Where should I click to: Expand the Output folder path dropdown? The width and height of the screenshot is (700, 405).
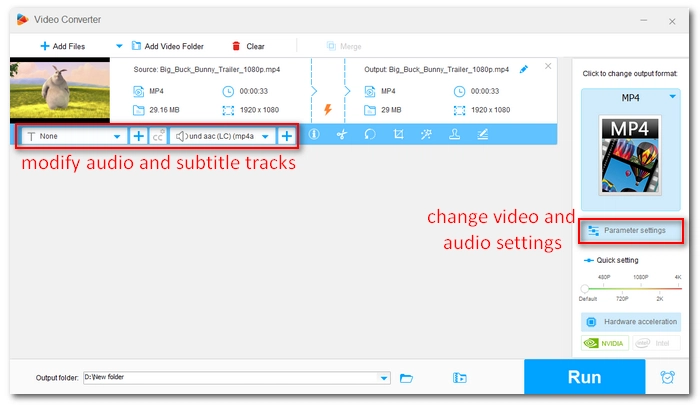click(385, 377)
